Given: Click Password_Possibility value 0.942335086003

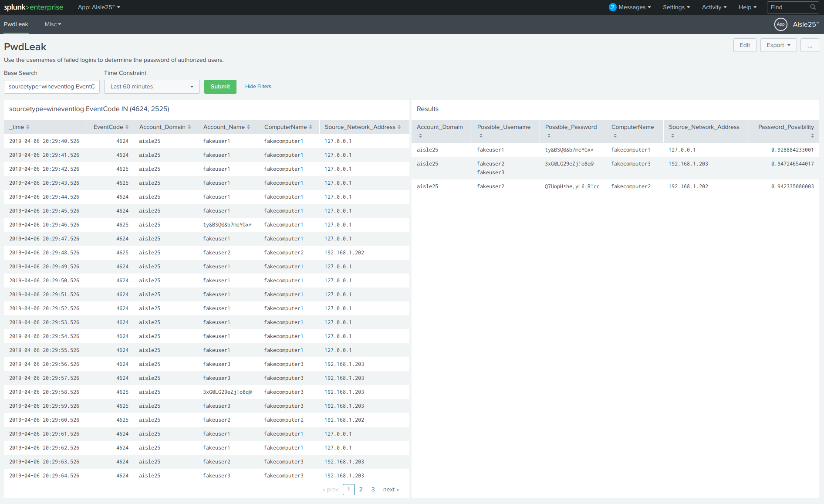Looking at the screenshot, I should tap(792, 186).
